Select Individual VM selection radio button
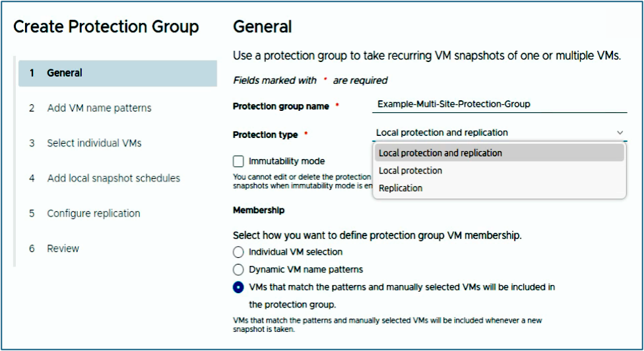The height and width of the screenshot is (351, 644). [238, 252]
